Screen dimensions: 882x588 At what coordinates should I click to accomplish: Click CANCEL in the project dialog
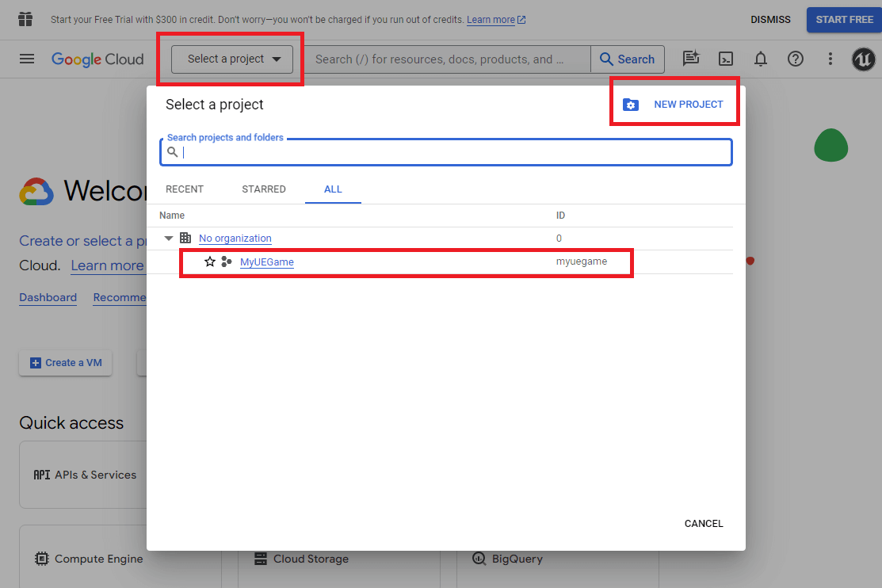[x=704, y=523]
